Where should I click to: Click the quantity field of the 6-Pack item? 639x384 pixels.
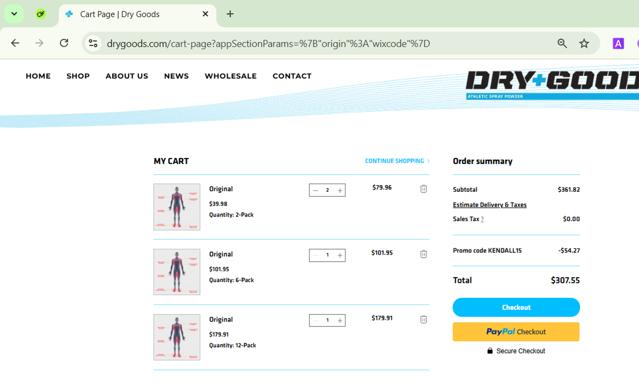point(327,255)
